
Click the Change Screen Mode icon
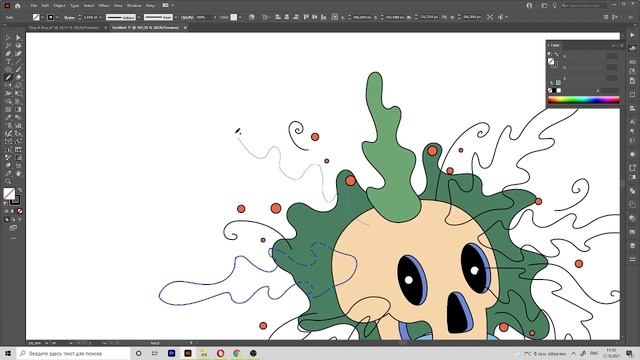pyautogui.click(x=13, y=228)
